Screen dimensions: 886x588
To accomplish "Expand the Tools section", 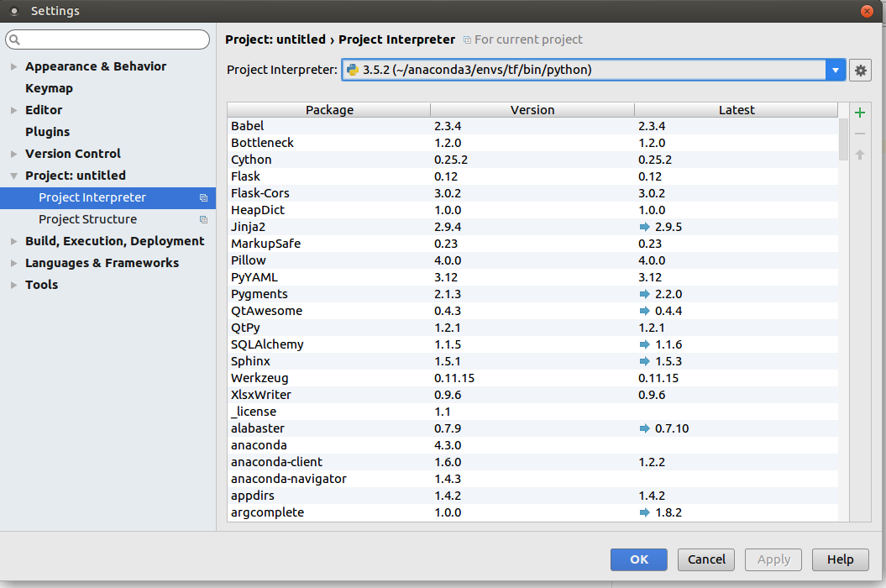I will 13,285.
